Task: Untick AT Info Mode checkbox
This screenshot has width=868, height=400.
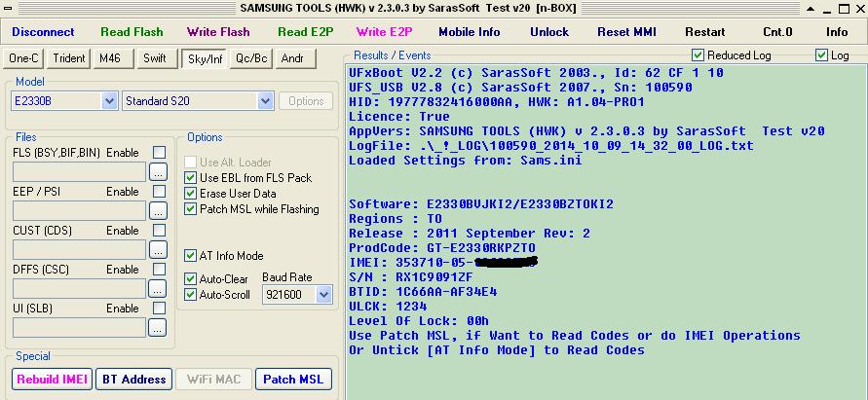Action: coord(190,256)
